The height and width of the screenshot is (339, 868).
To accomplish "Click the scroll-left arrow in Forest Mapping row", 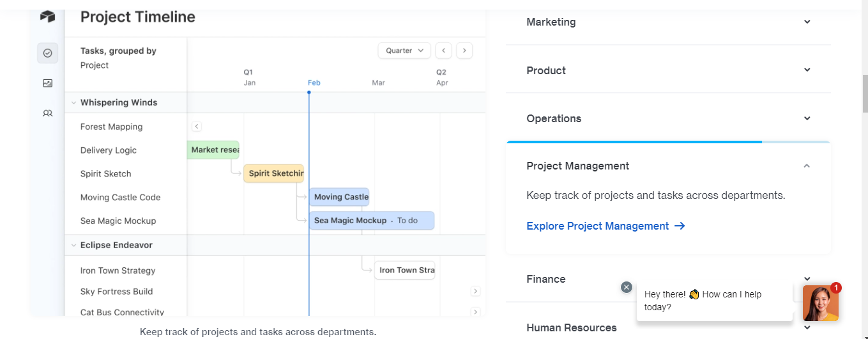I will 197,127.
